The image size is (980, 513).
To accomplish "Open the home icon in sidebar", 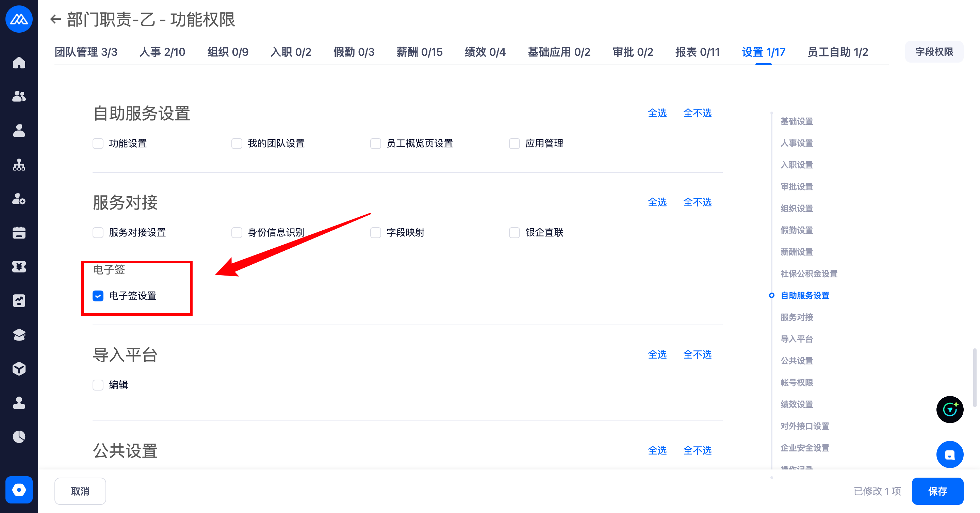I will point(19,62).
